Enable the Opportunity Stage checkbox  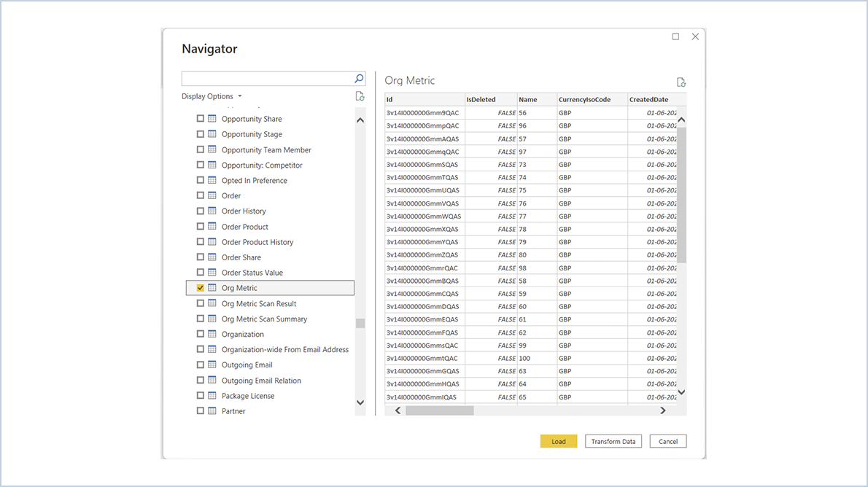click(x=201, y=133)
